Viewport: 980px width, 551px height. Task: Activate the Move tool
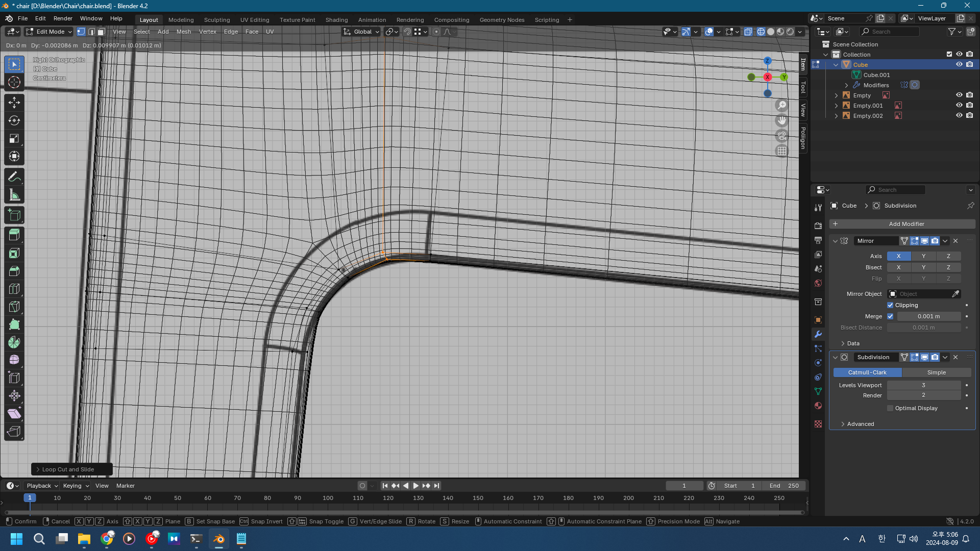click(14, 103)
